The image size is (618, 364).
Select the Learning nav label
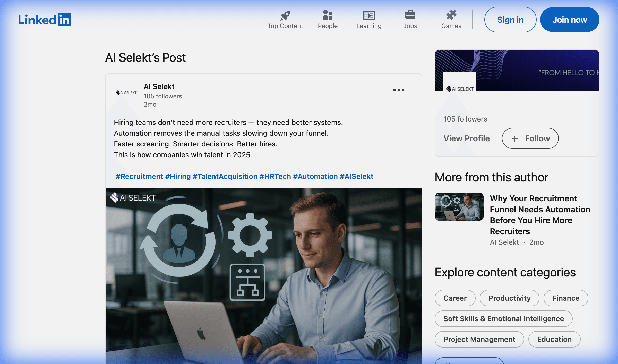[369, 26]
